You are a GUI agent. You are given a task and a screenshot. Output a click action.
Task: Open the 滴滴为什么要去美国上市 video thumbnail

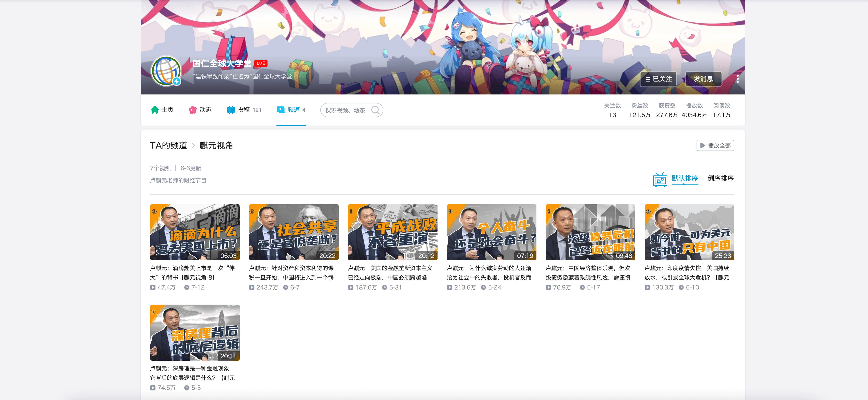pyautogui.click(x=195, y=232)
